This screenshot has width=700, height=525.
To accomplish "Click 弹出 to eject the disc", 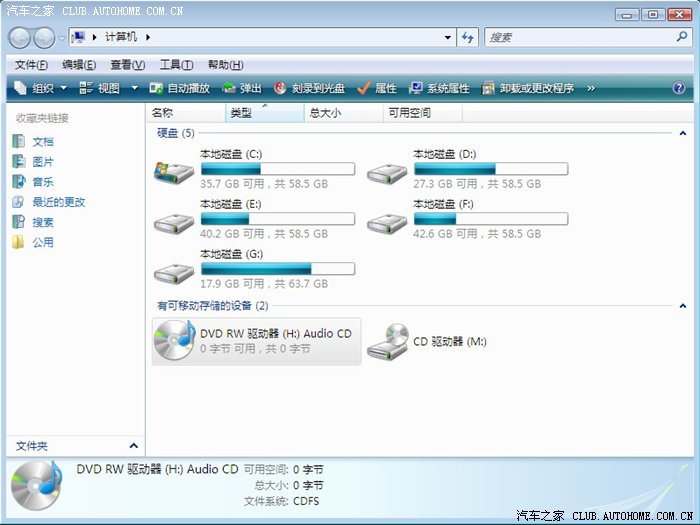I will coord(242,88).
